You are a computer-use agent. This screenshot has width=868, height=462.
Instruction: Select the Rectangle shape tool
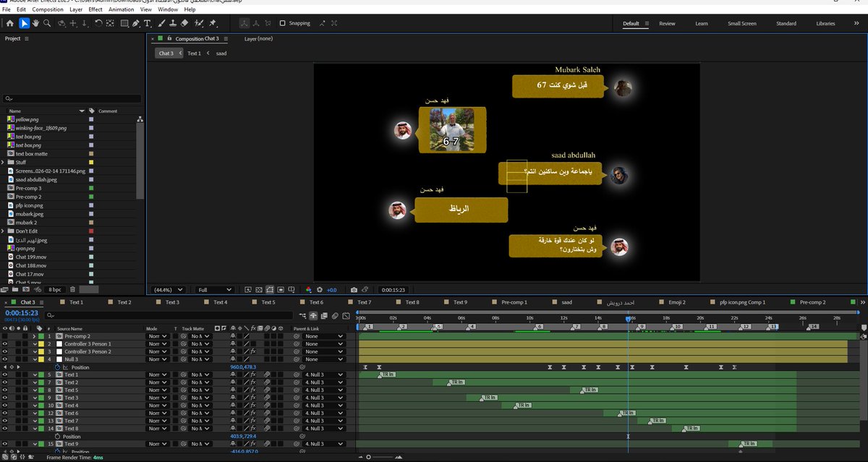point(124,23)
